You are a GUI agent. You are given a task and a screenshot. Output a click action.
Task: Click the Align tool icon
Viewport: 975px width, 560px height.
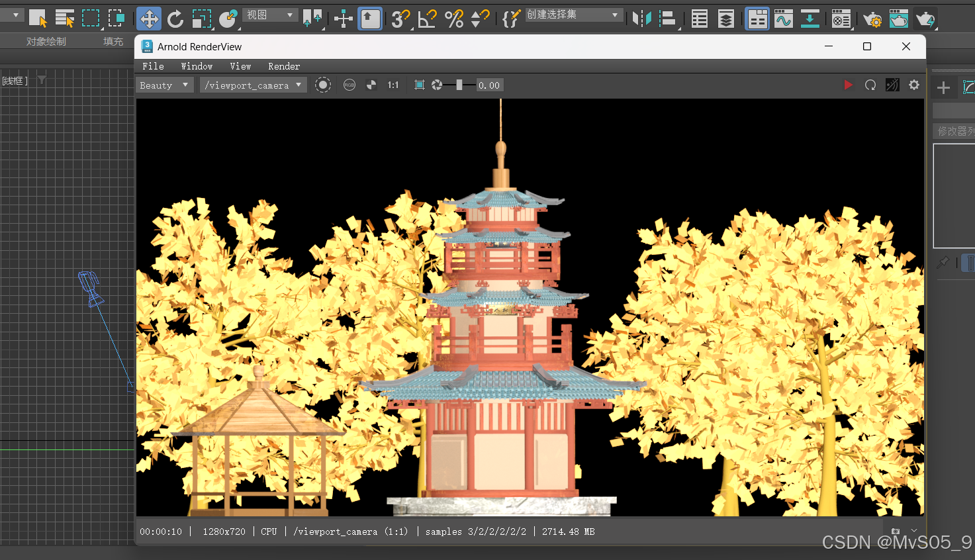pos(668,19)
